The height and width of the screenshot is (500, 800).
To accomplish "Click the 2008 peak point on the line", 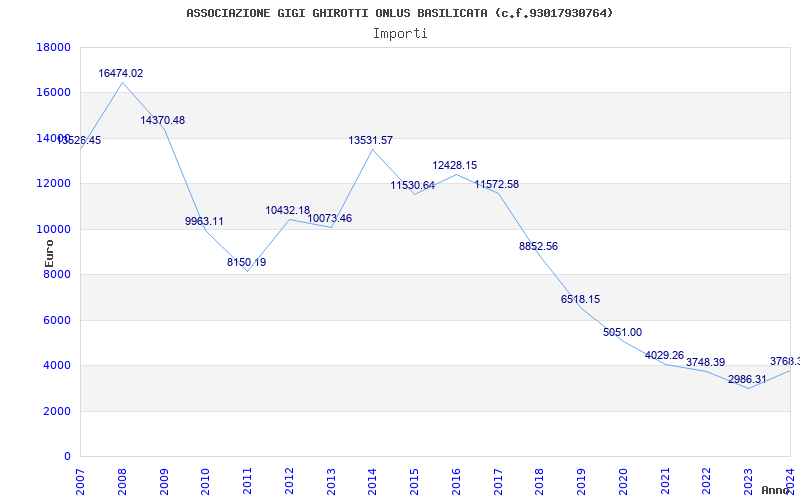I will tap(122, 82).
